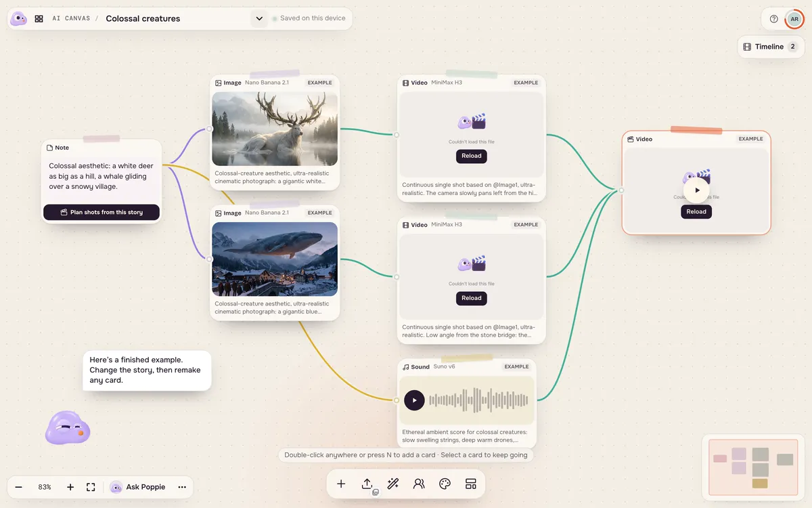Click the Note card's story text

[x=101, y=176]
